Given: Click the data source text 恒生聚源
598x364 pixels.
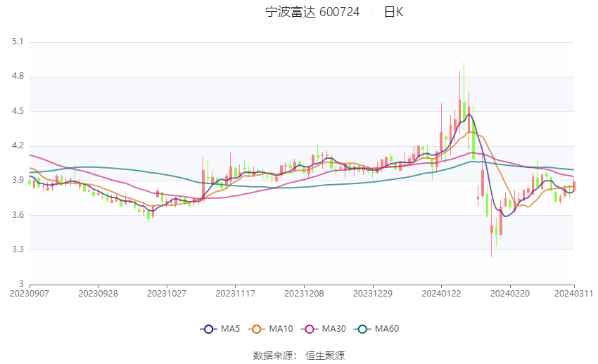Looking at the screenshot, I should click(325, 356).
